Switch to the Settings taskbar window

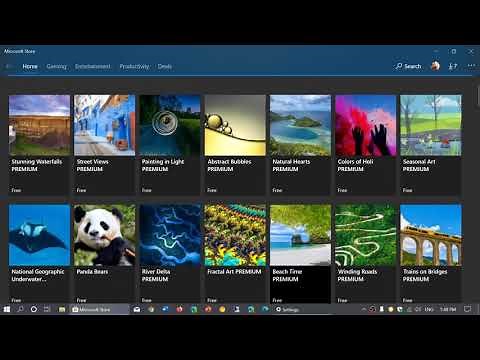pyautogui.click(x=302, y=309)
